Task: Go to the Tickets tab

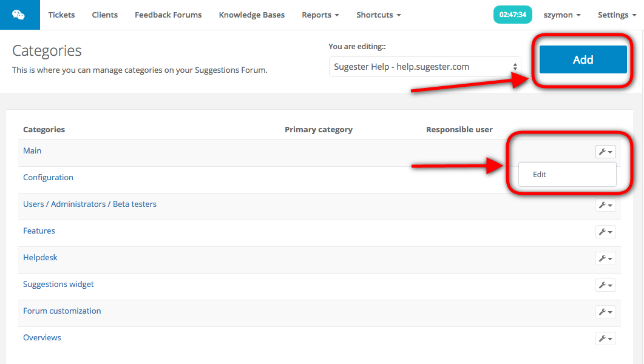Action: [x=61, y=15]
